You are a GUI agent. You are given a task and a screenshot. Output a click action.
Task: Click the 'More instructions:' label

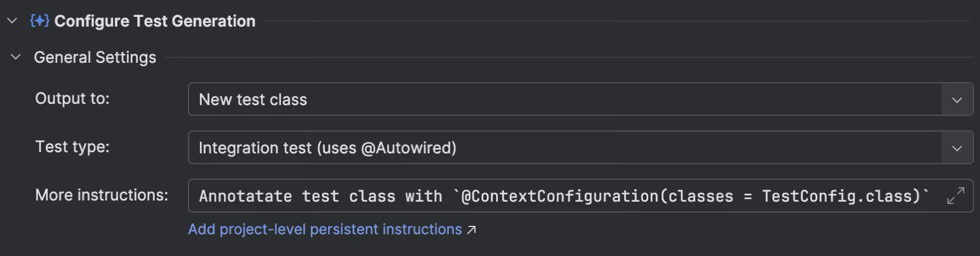click(x=102, y=195)
